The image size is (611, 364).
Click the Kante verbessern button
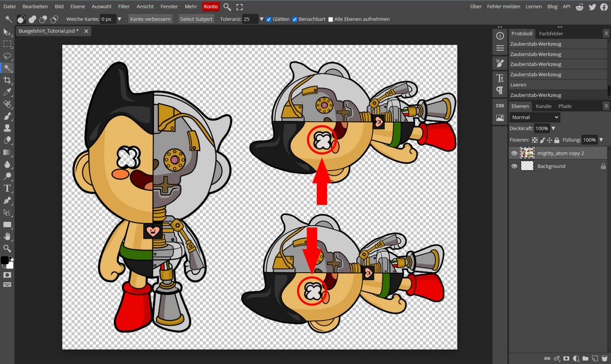[150, 19]
